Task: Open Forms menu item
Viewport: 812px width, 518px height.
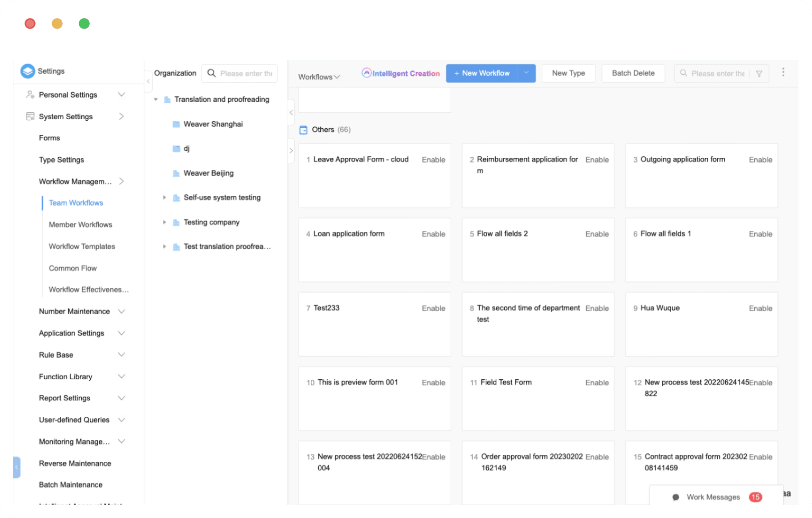Action: [49, 138]
